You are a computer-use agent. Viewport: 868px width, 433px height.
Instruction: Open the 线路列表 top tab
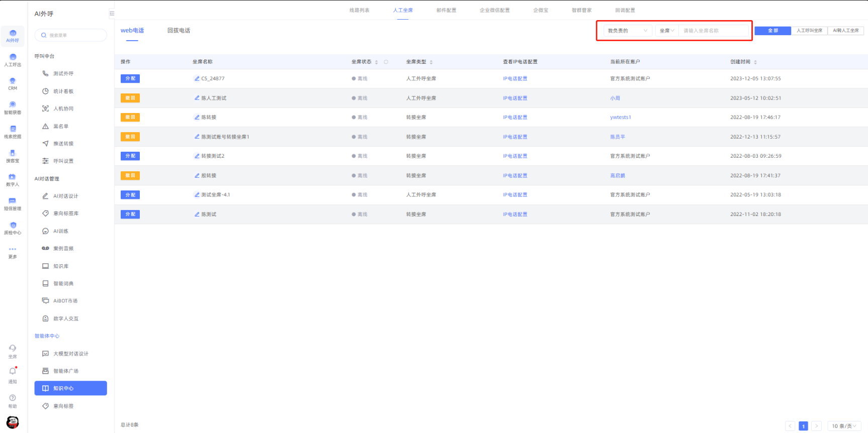click(359, 10)
